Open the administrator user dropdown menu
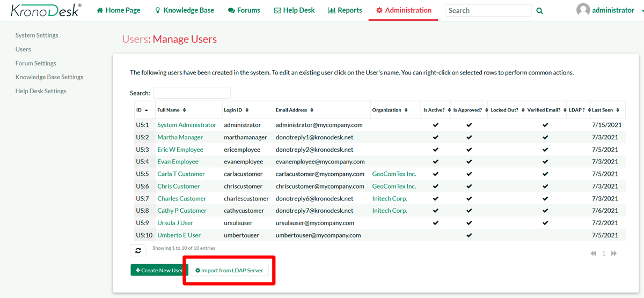The width and height of the screenshot is (644, 298). point(612,10)
